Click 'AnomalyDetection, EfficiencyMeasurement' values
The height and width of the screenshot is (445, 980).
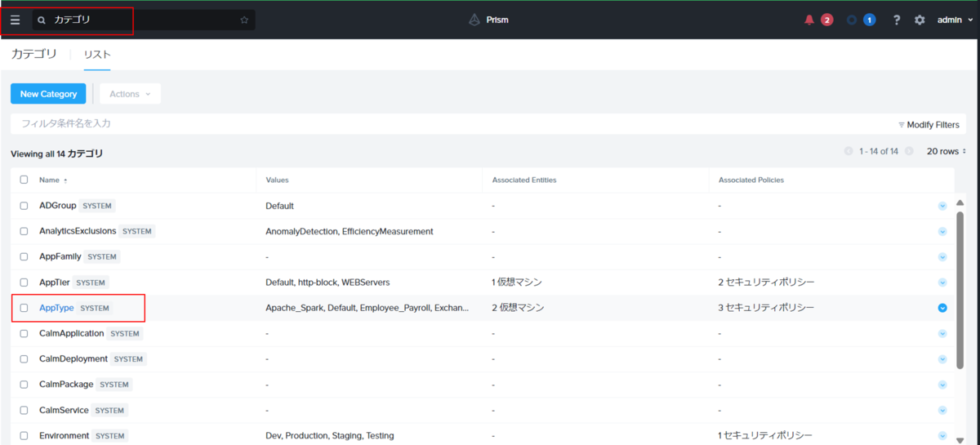point(350,231)
